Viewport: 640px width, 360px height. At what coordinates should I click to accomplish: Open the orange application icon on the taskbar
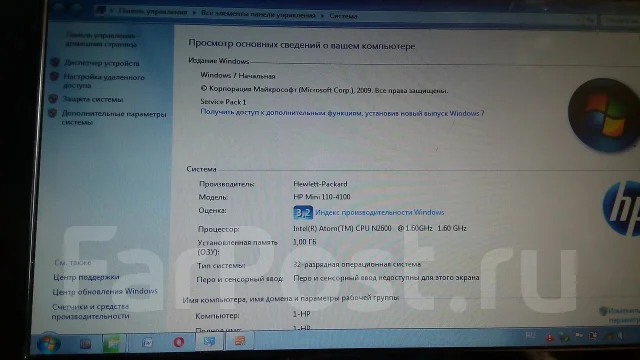tap(240, 341)
